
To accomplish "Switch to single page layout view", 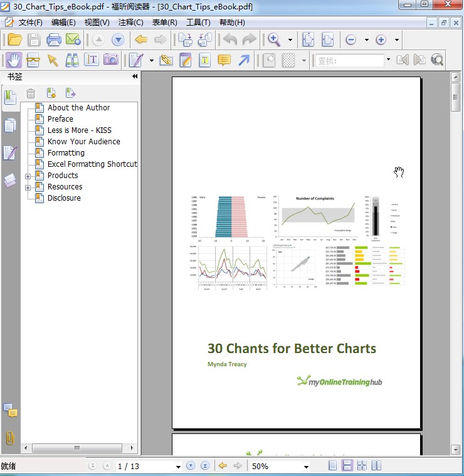I will click(333, 466).
